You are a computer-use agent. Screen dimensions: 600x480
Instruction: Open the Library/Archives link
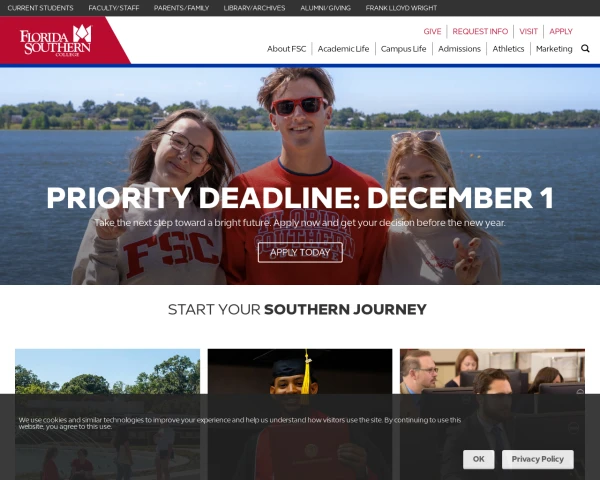(254, 8)
